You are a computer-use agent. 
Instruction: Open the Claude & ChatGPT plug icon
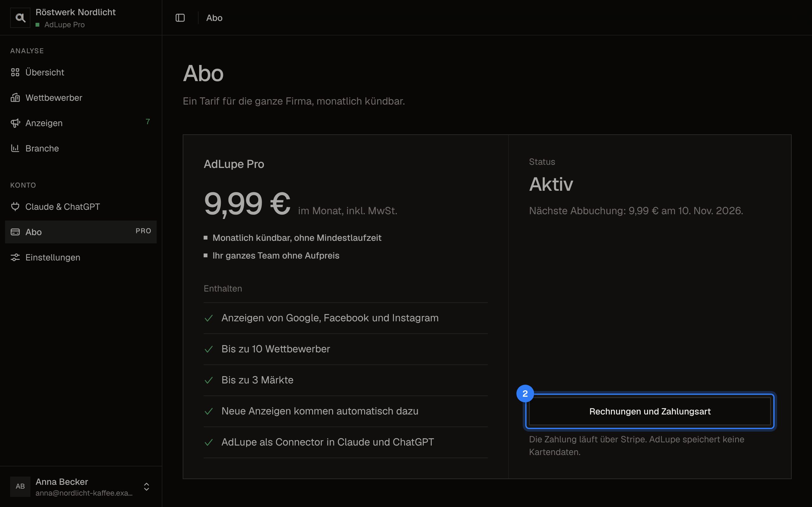[15, 207]
